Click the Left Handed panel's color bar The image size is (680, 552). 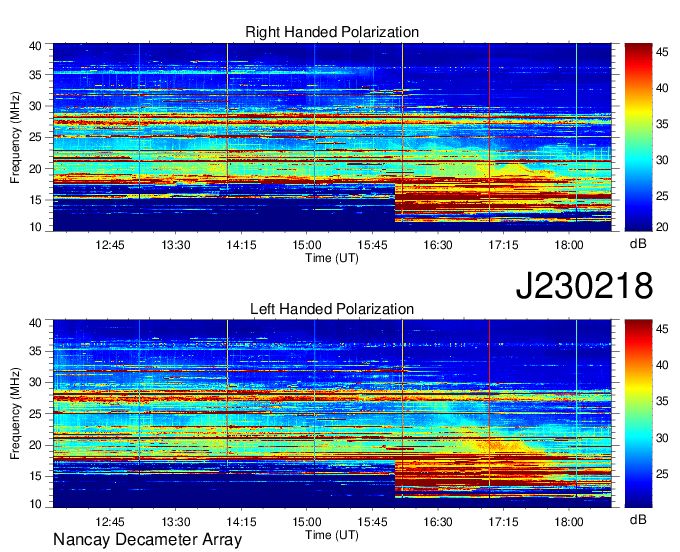pos(638,414)
